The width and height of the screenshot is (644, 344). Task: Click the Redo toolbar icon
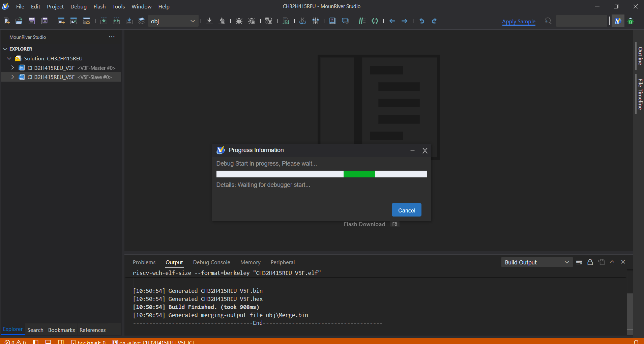point(434,21)
